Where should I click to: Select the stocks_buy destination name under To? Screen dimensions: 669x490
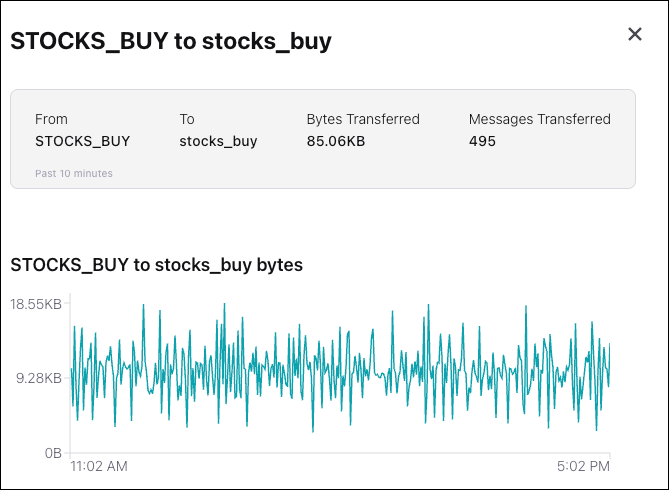pyautogui.click(x=218, y=141)
